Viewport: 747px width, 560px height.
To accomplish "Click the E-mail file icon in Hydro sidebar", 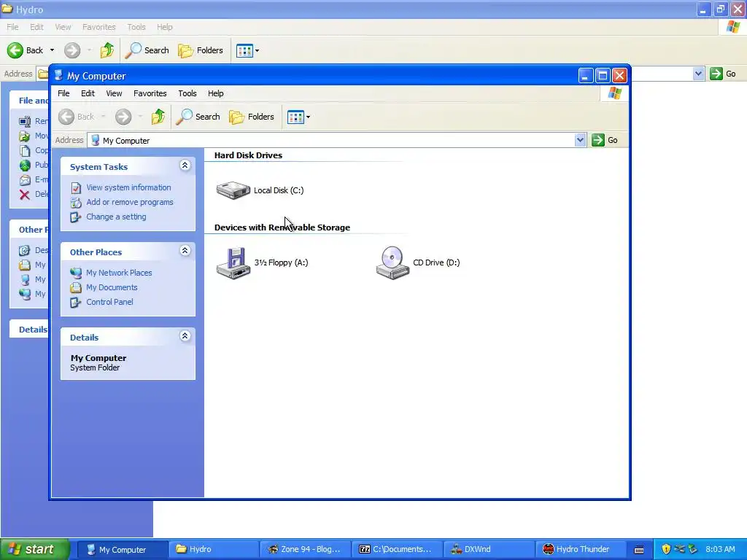I will 25,180.
